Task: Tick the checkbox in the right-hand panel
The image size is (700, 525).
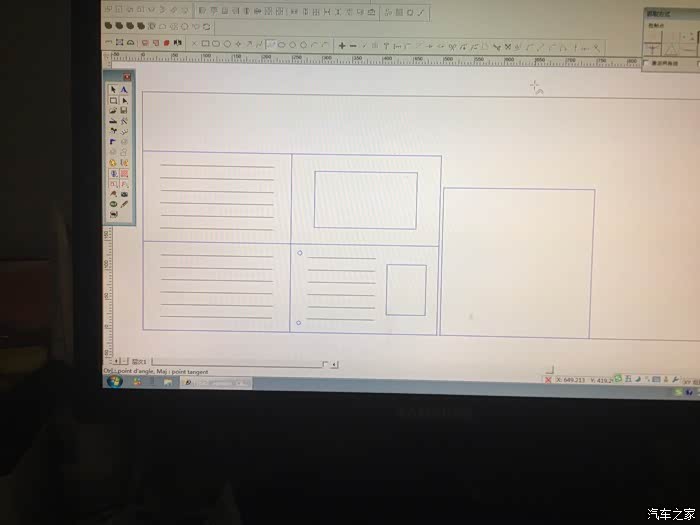Action: point(646,63)
